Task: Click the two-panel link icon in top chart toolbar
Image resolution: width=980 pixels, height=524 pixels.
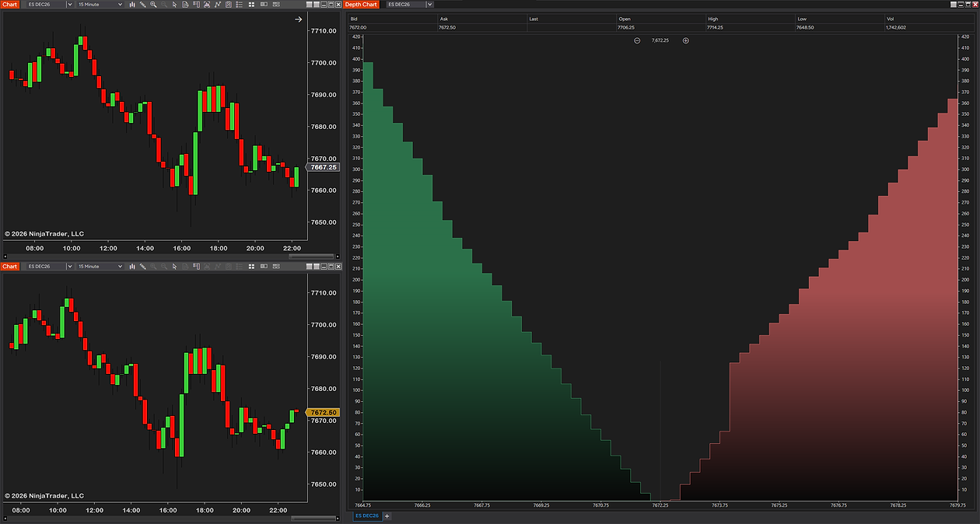Action: pos(264,5)
